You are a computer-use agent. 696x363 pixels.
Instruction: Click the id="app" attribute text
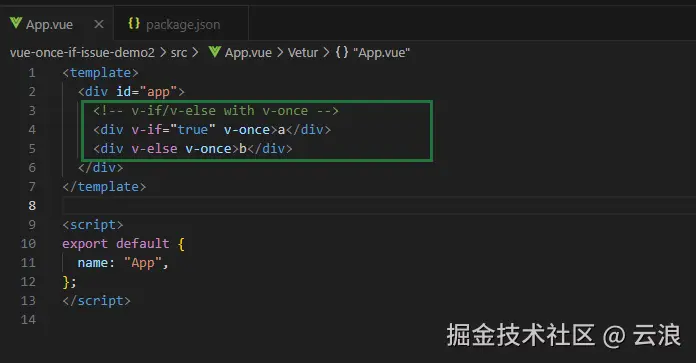146,91
